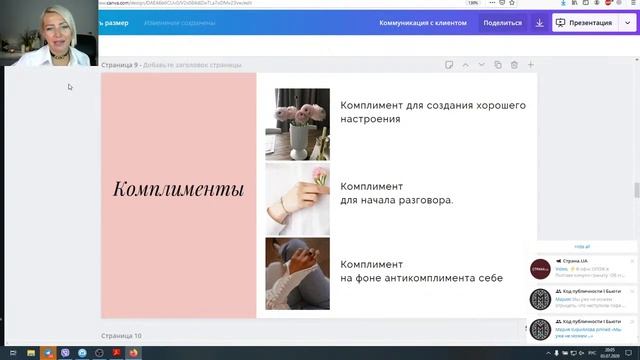
Task: Open pinned message Код публичности notification
Action: pos(583,329)
